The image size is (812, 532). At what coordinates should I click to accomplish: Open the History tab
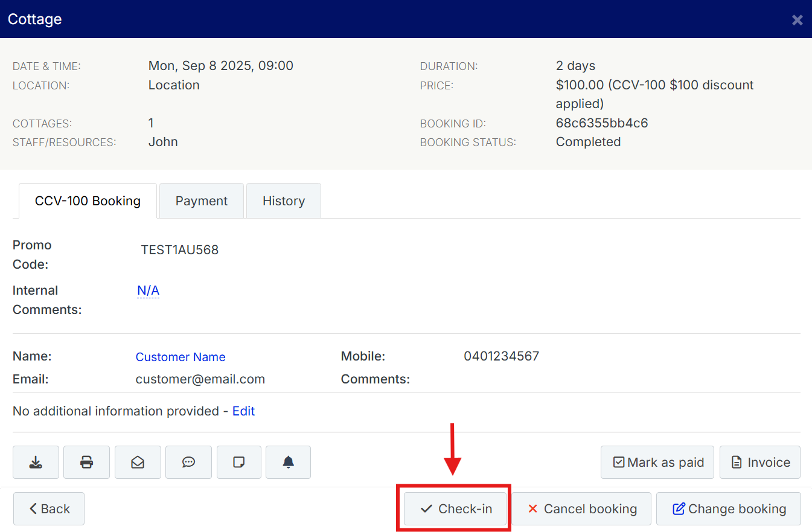[x=284, y=201]
